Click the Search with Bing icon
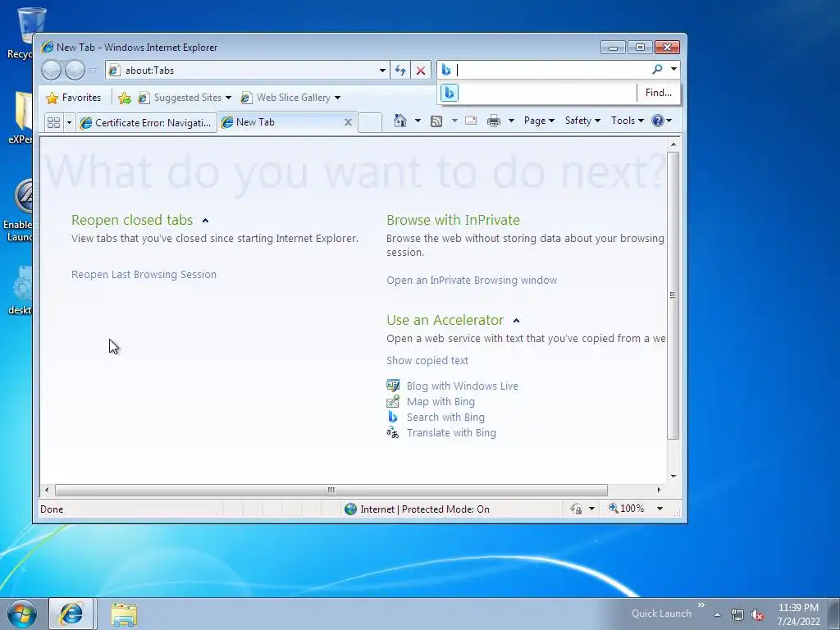The height and width of the screenshot is (630, 840). (393, 417)
